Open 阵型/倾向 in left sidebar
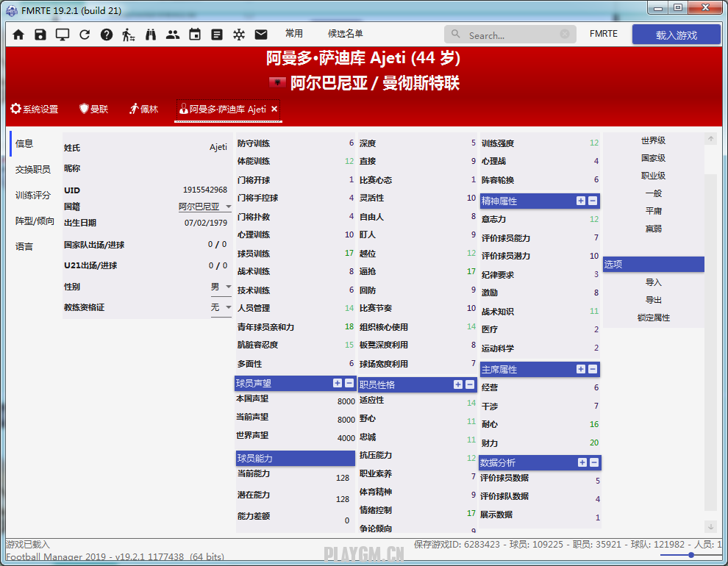 click(x=35, y=221)
